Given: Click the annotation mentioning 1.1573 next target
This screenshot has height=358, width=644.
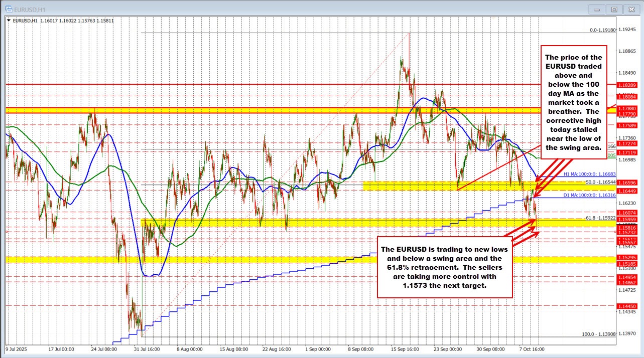Looking at the screenshot, I should click(444, 267).
